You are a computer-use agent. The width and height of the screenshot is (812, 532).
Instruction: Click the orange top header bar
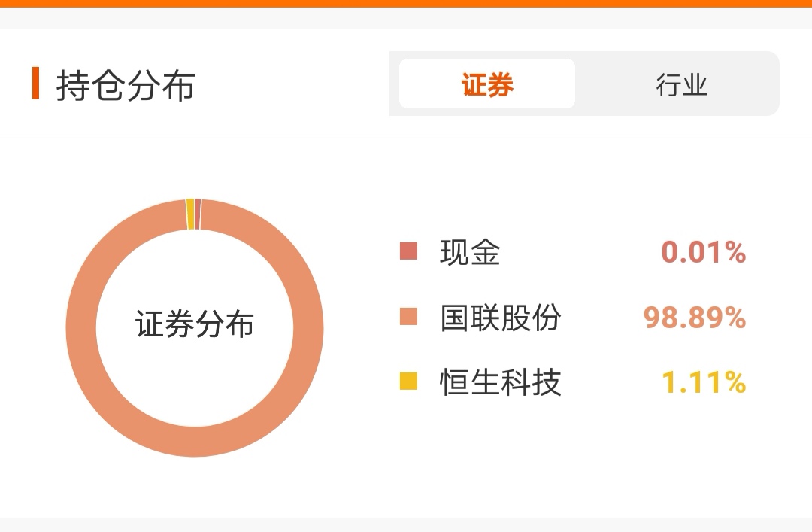click(406, 3)
